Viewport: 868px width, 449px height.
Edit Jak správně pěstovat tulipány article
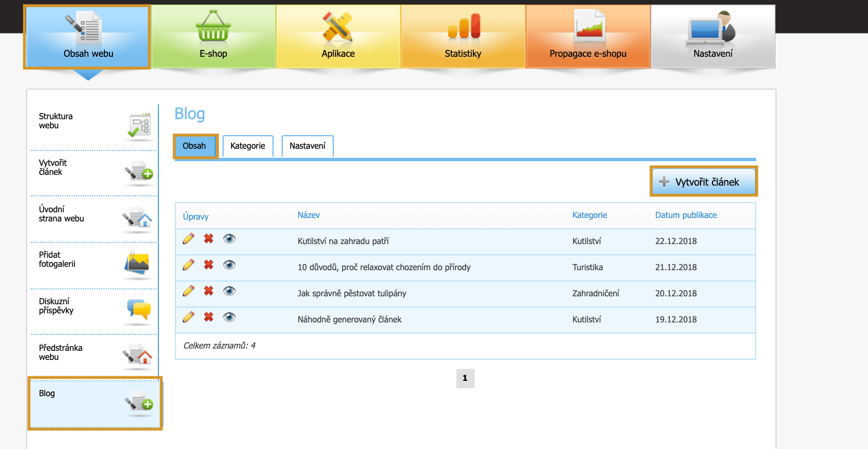(188, 291)
